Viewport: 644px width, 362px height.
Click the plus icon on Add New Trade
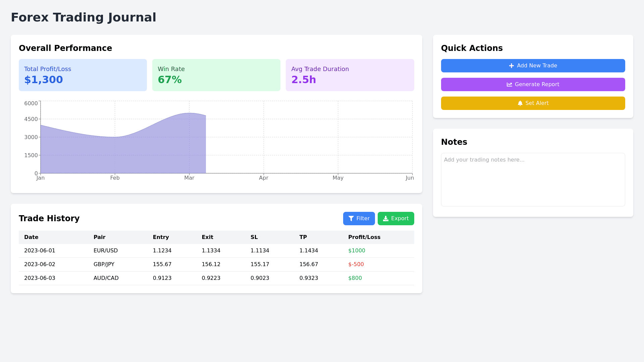coord(511,66)
